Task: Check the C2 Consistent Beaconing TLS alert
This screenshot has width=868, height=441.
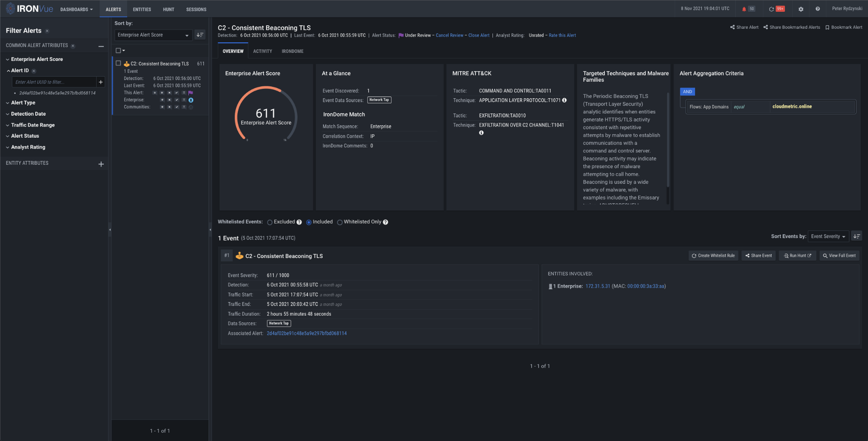Action: [x=118, y=63]
